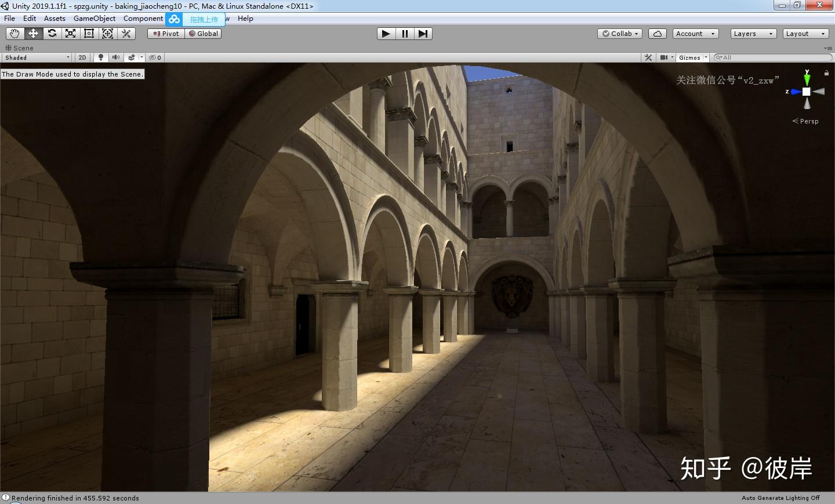Toggle hidden objects visibility count
This screenshot has width=835, height=504.
pyautogui.click(x=155, y=57)
